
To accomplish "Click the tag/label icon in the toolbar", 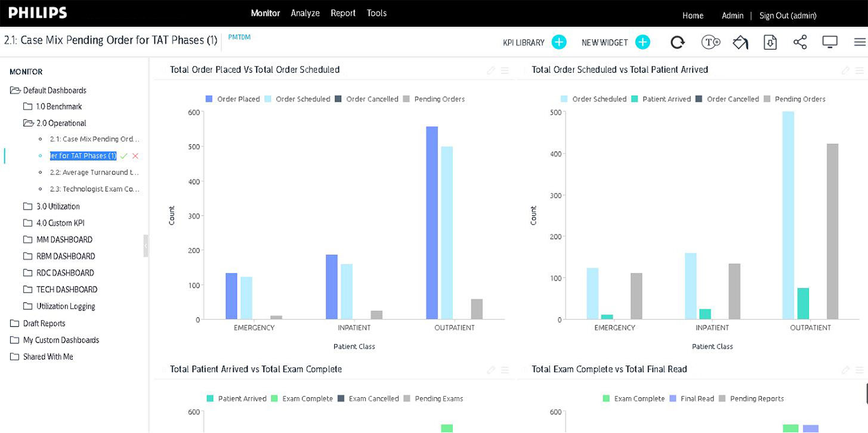I will (740, 42).
